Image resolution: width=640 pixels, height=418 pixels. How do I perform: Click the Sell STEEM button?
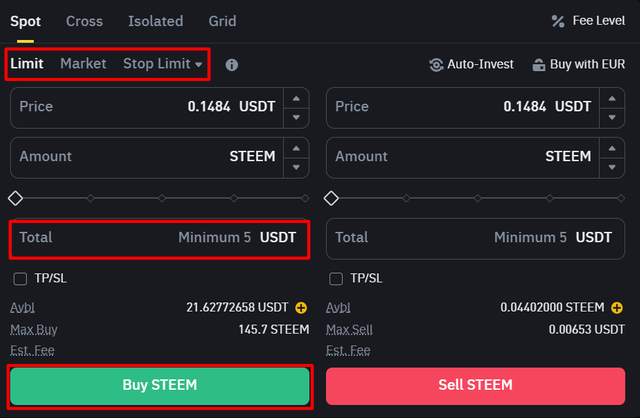(476, 386)
